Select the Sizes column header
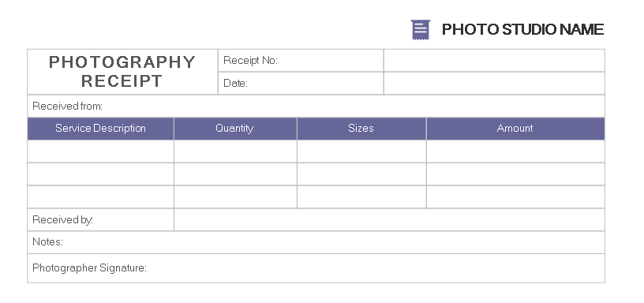The image size is (644, 303). pyautogui.click(x=361, y=129)
